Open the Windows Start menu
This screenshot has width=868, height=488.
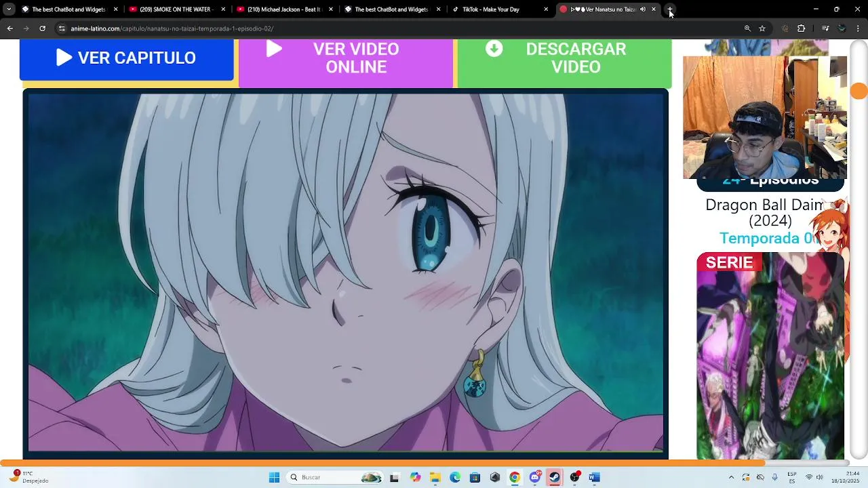click(274, 477)
